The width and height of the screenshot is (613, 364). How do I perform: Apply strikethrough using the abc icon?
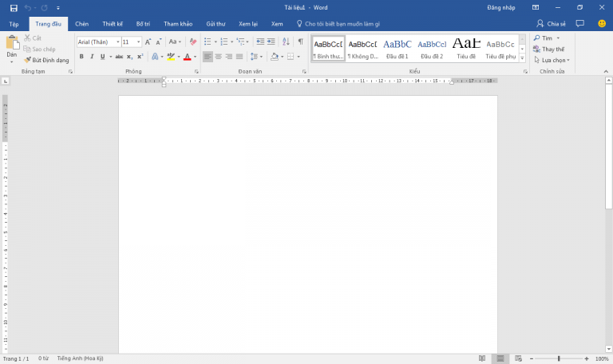(119, 57)
